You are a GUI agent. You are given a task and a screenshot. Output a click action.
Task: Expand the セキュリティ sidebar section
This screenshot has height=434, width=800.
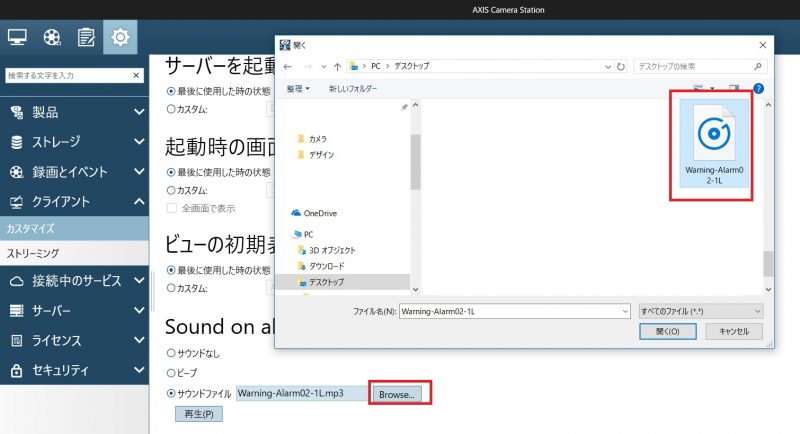tap(139, 370)
